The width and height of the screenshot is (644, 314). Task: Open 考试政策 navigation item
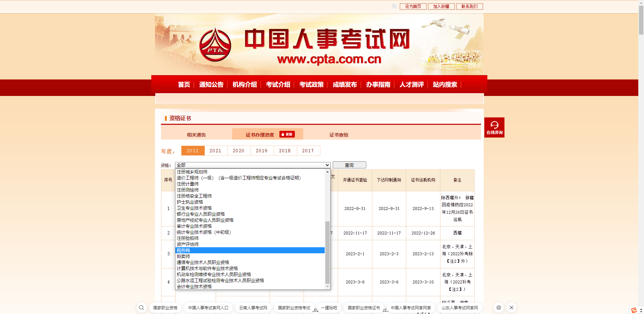coord(312,85)
